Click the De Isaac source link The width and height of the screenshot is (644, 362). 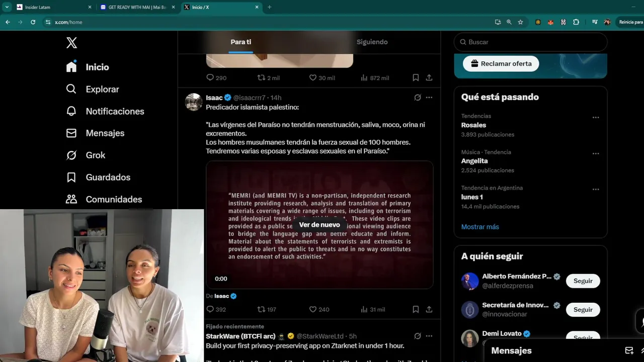coord(221,296)
